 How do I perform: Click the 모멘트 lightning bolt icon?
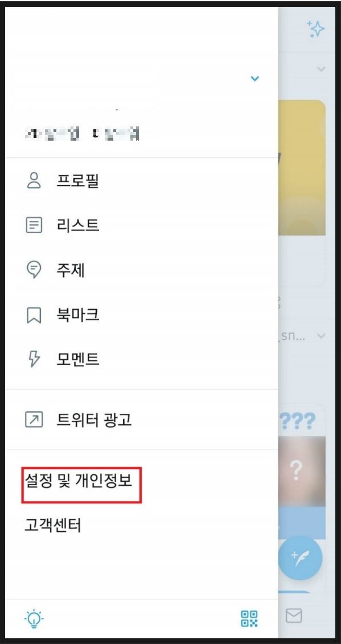pyautogui.click(x=34, y=359)
